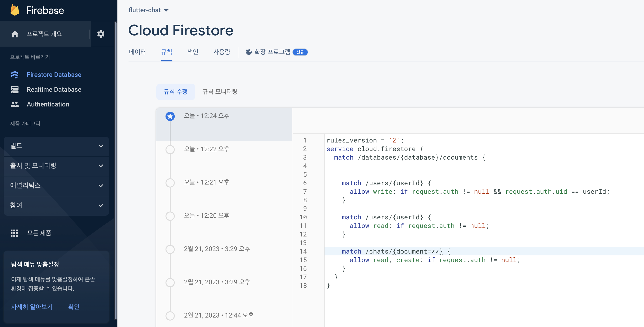
Task: Open project settings gear icon
Action: click(x=101, y=34)
